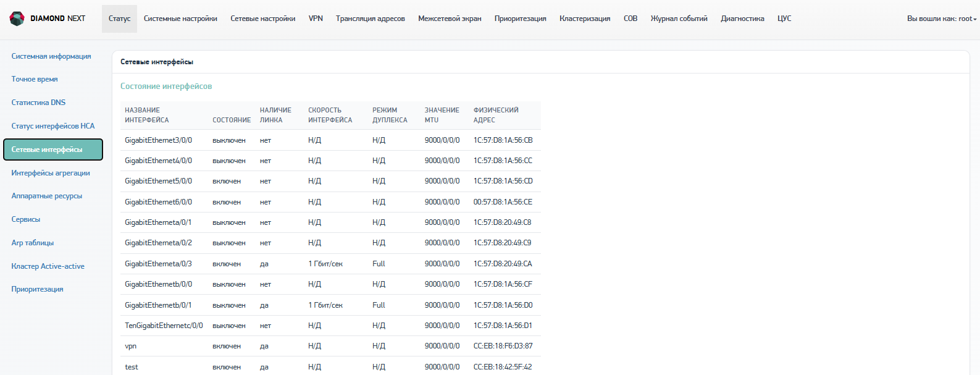Click Full duplex value for GigabitEtherneta/0/3

click(379, 264)
